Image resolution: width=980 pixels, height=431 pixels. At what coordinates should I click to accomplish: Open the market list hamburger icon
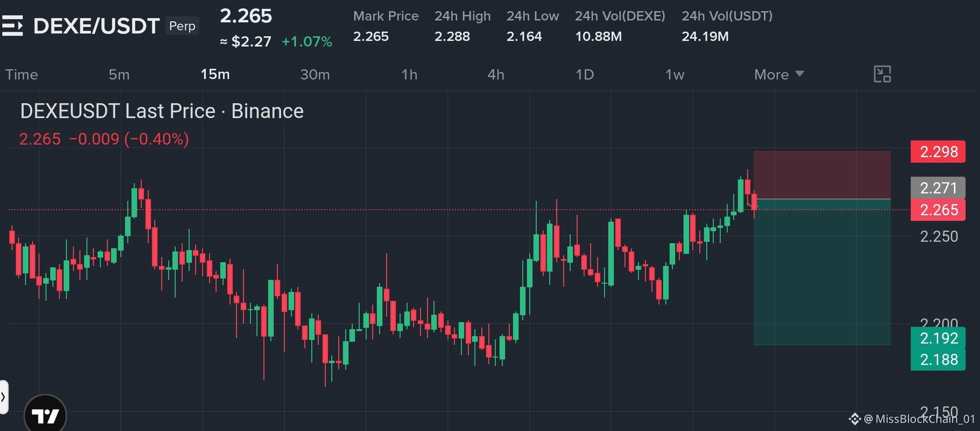coord(12,26)
